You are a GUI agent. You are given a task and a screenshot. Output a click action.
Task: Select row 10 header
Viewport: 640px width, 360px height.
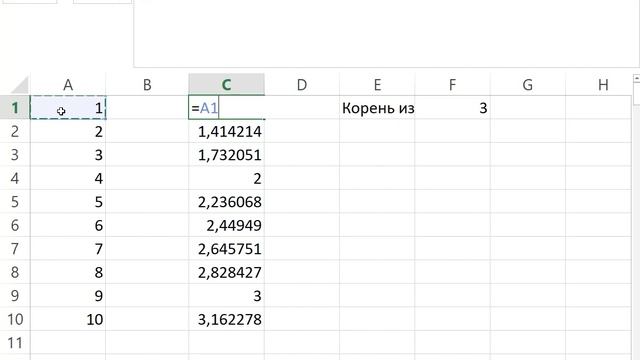pos(15,319)
